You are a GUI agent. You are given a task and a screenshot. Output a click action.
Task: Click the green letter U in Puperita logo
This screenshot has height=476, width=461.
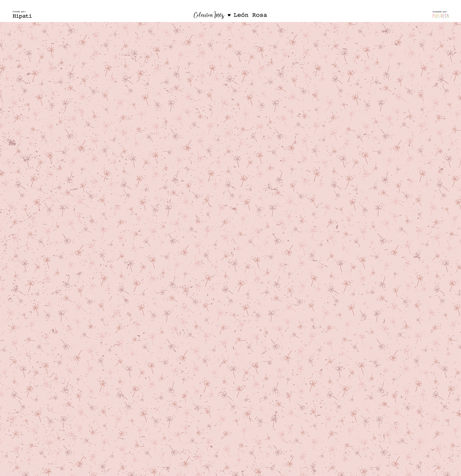click(x=436, y=16)
